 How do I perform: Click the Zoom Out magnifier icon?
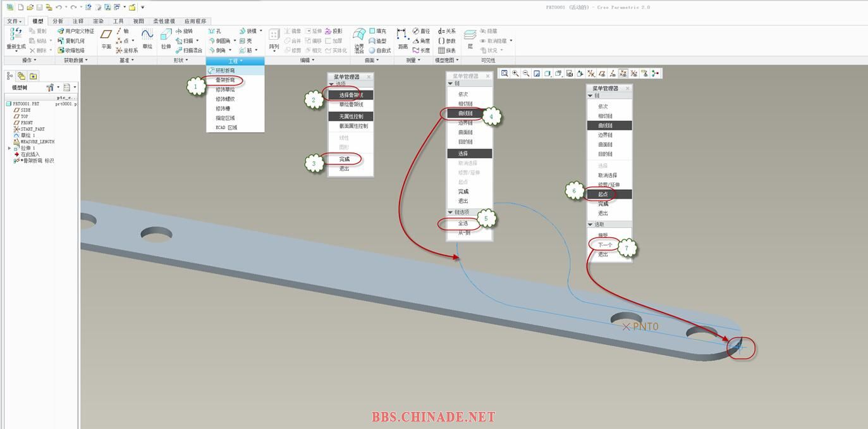click(x=526, y=73)
